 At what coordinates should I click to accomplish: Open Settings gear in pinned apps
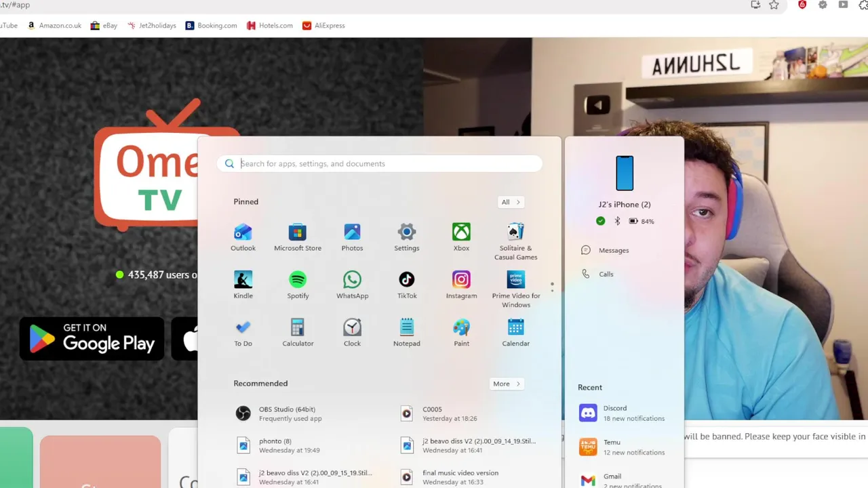[x=407, y=238]
